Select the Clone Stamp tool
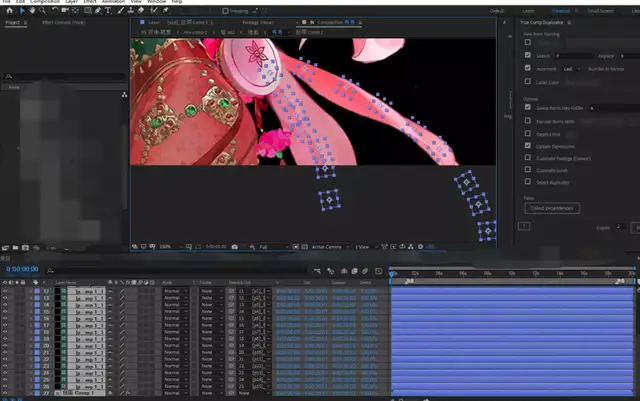Image resolution: width=640 pixels, height=401 pixels. 131,11
